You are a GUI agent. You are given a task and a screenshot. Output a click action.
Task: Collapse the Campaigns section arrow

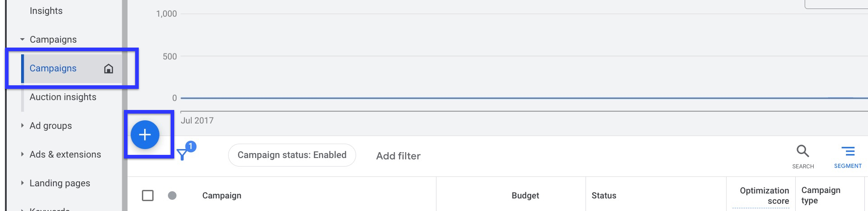point(22,40)
